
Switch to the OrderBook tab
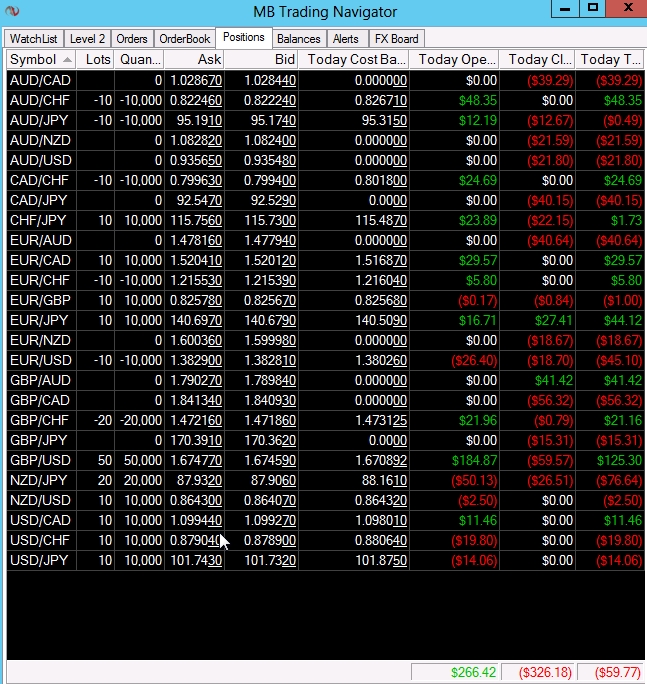185,39
